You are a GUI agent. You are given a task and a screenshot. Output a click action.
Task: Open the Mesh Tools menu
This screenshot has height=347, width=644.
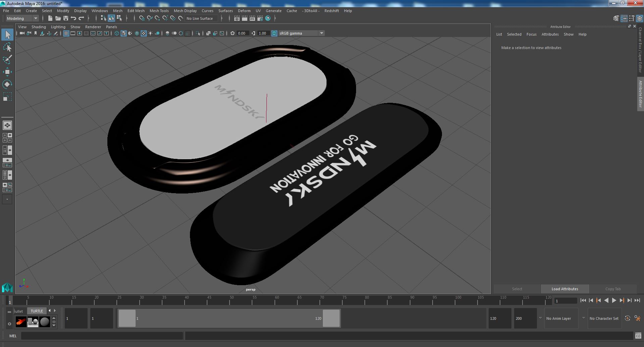[x=159, y=11]
